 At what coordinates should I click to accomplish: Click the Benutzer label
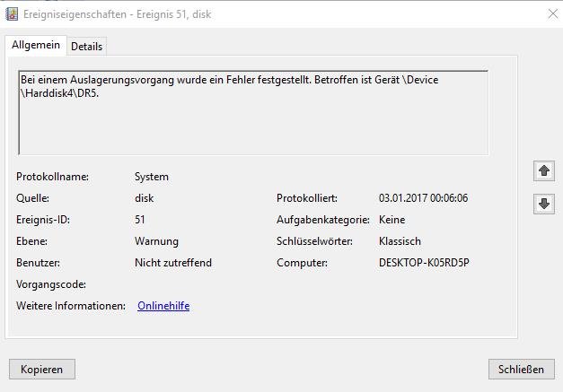click(x=38, y=263)
